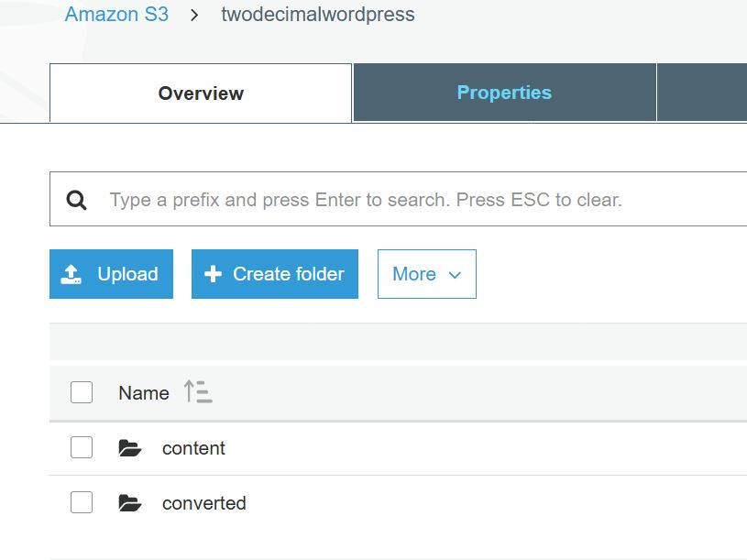The image size is (747, 560).
Task: Click the sort order icon beside Name
Action: [x=197, y=392]
